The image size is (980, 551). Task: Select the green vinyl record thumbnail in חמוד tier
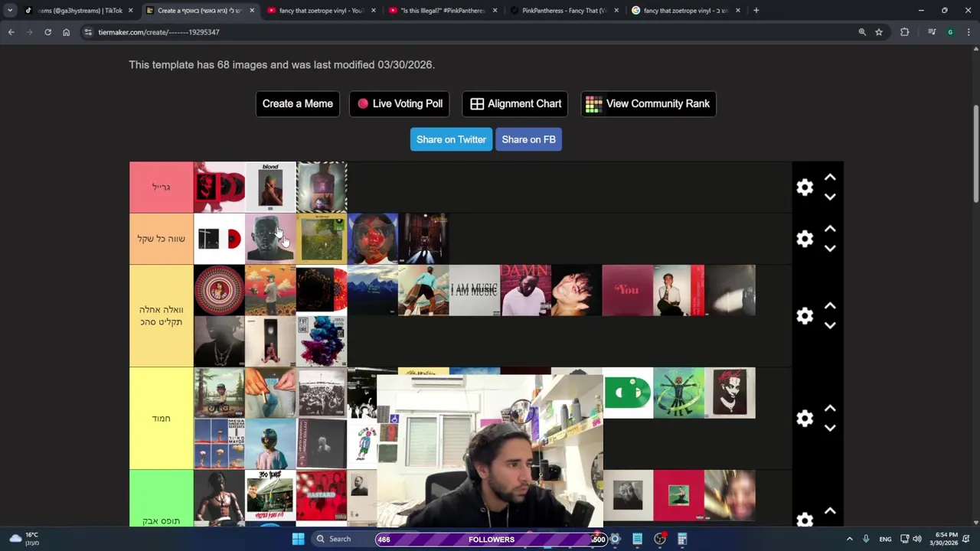pyautogui.click(x=628, y=393)
